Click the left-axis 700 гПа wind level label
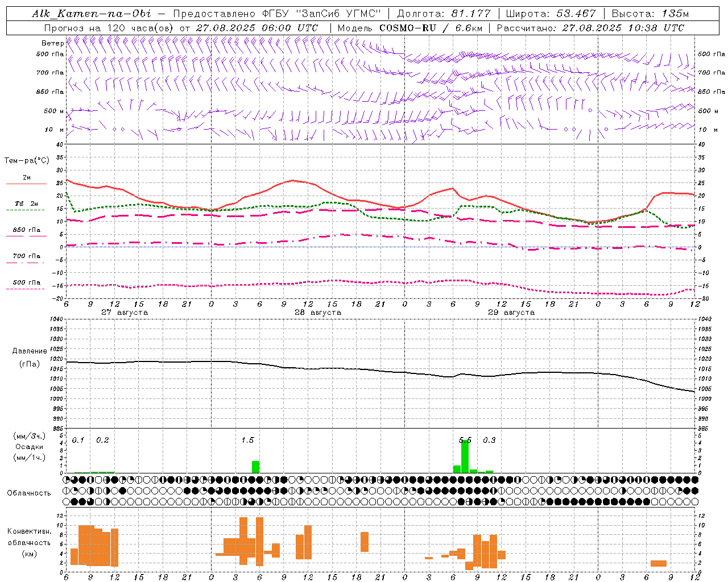Image resolution: width=728 pixels, height=582 pixels. point(50,73)
